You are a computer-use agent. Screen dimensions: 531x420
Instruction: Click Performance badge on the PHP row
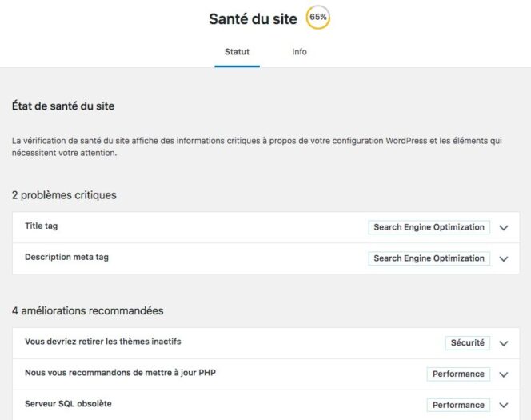[x=458, y=374]
